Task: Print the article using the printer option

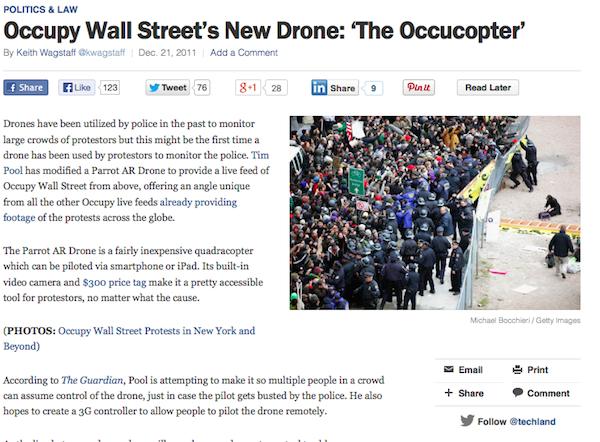Action: (530, 370)
